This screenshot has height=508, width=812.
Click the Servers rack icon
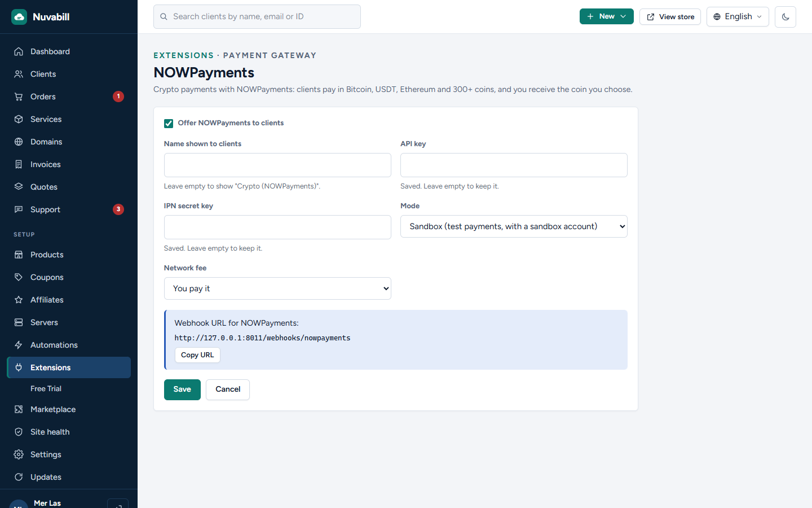point(19,322)
